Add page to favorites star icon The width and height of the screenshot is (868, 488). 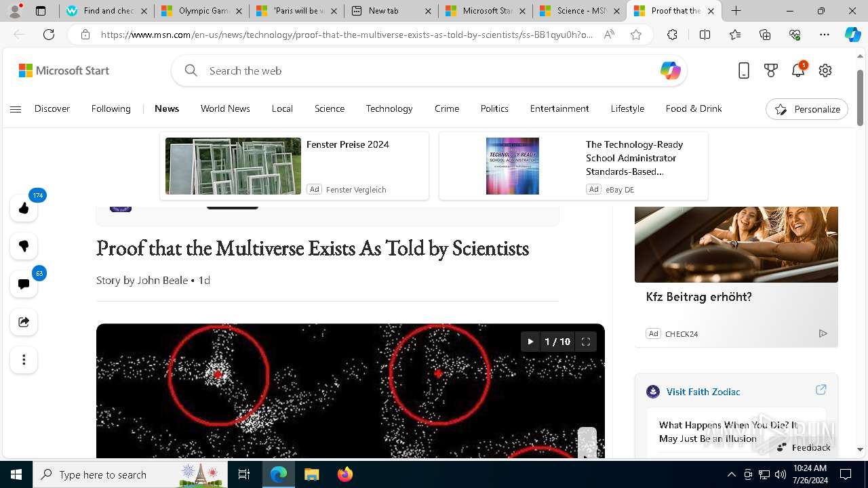[636, 35]
